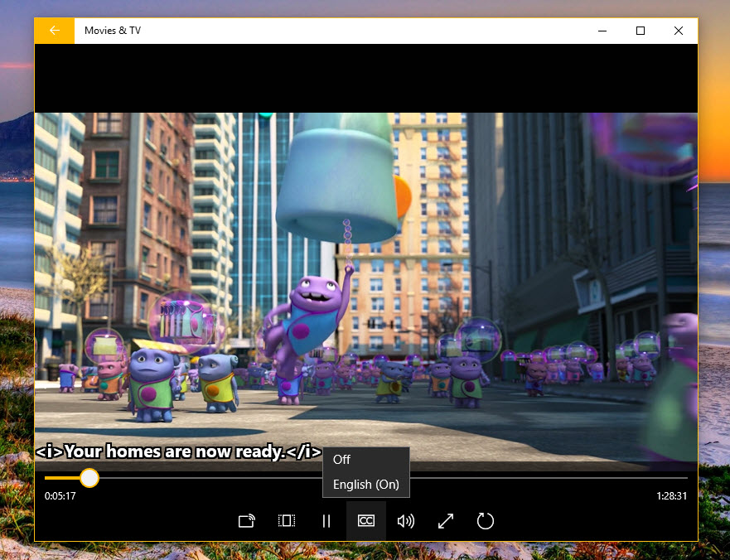The image size is (730, 560).
Task: Go back using the yellow arrow button
Action: tap(55, 31)
